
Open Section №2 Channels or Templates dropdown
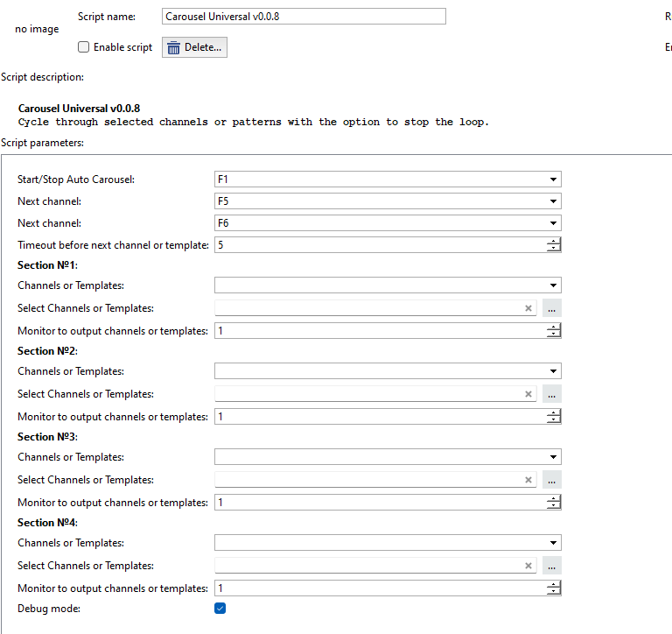click(388, 371)
